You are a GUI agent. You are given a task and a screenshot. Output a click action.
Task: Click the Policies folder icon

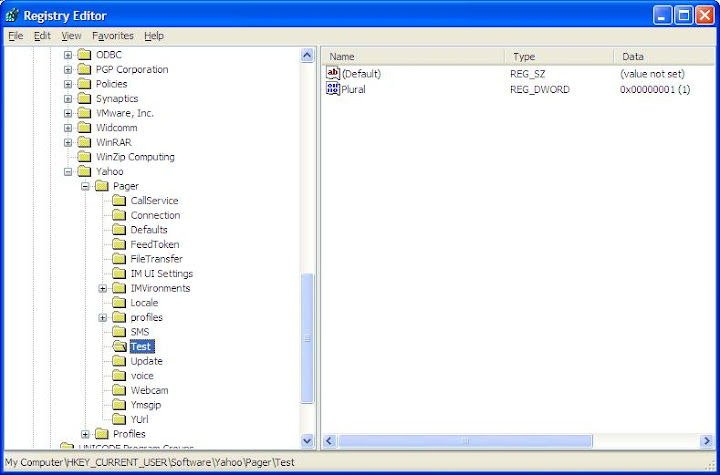pos(84,84)
